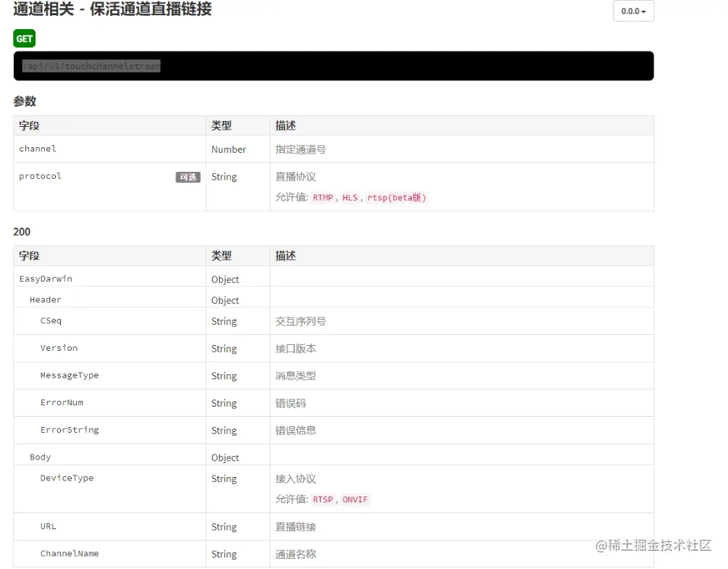Click the 直播协议 description text
Image resolution: width=728 pixels, height=569 pixels.
(x=295, y=177)
